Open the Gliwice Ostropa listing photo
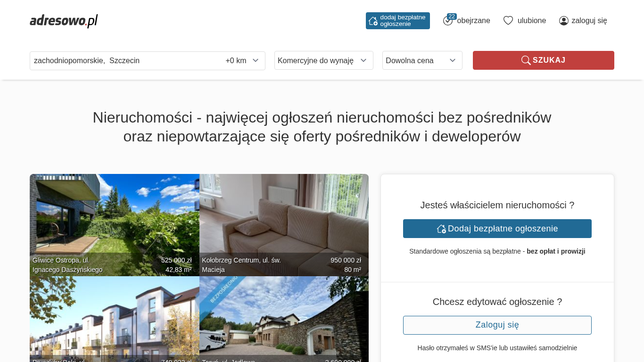644x362 pixels. (115, 225)
